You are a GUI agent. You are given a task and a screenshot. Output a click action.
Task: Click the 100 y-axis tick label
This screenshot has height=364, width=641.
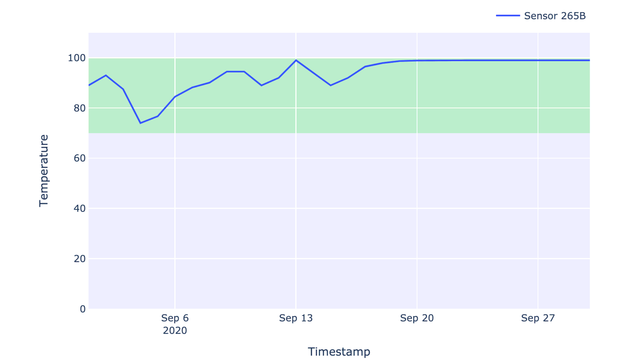pyautogui.click(x=76, y=58)
